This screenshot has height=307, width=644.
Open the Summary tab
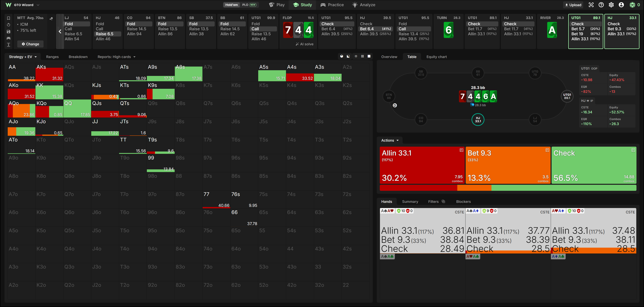pos(410,201)
